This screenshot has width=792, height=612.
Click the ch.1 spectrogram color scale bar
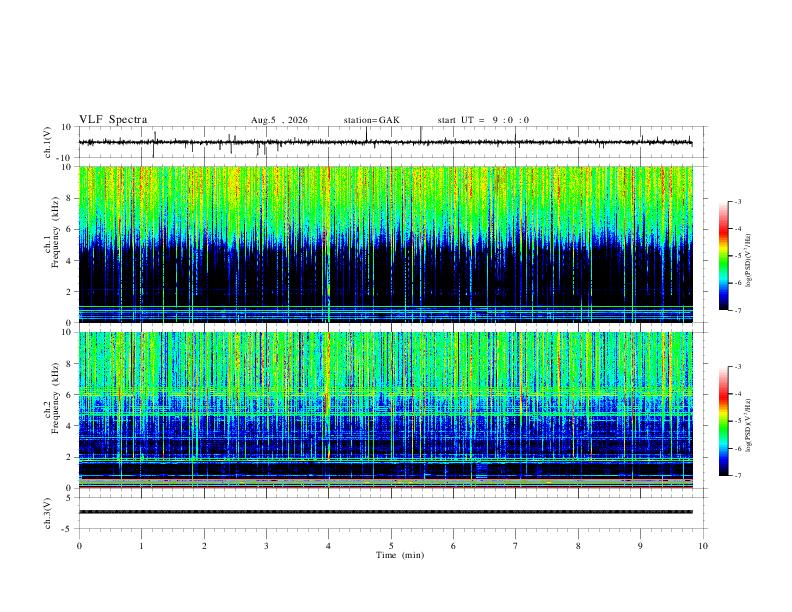(x=723, y=256)
